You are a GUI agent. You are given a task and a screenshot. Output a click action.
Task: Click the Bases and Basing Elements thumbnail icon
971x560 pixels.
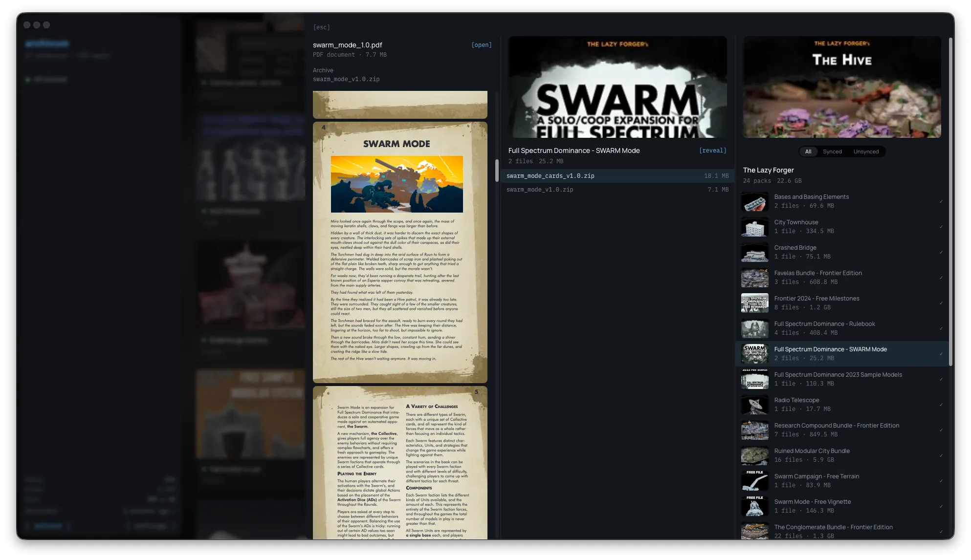point(754,201)
